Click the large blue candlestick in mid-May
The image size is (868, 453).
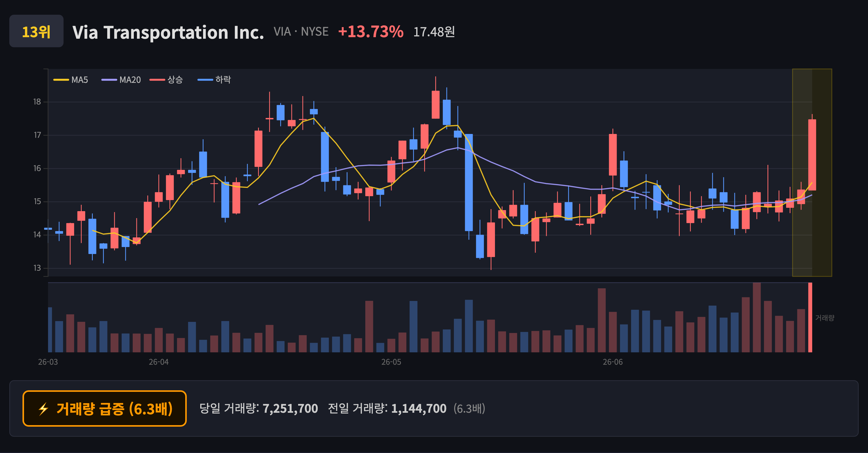click(x=469, y=182)
